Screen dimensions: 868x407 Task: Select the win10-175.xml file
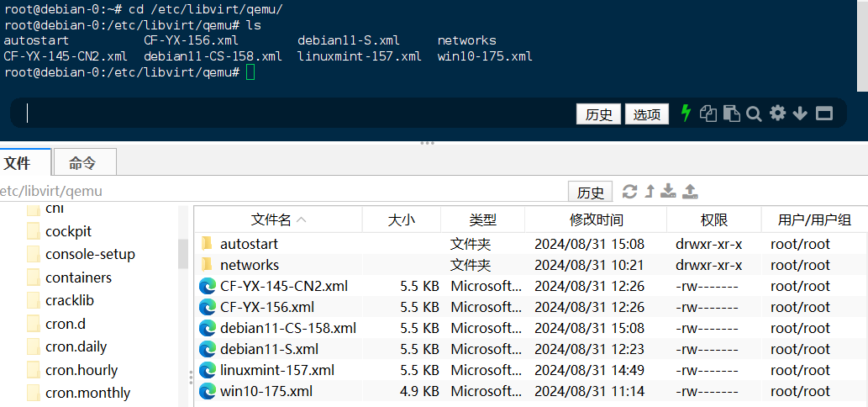266,391
